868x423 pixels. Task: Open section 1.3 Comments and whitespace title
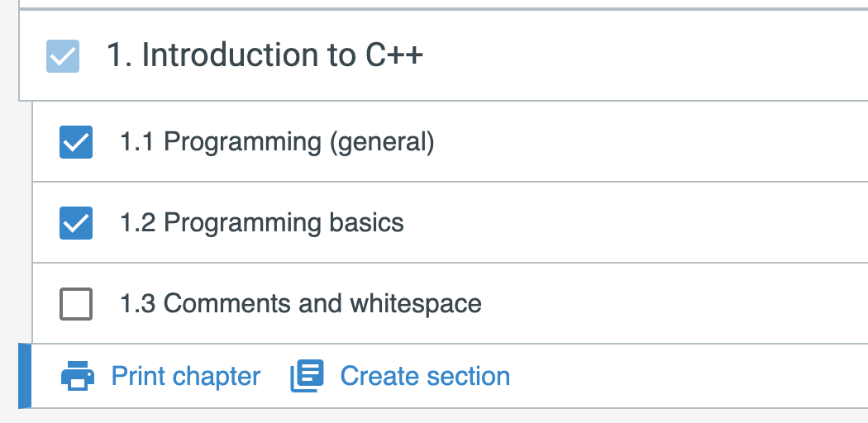click(x=301, y=303)
